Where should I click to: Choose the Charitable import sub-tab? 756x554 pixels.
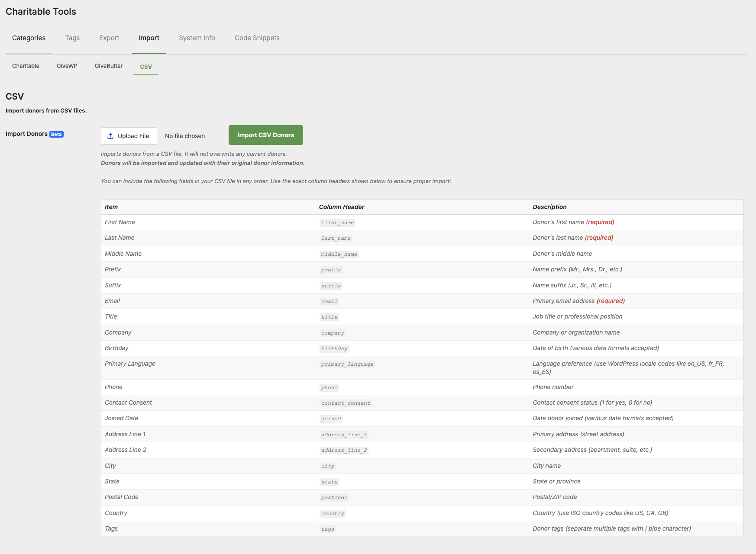(x=26, y=66)
